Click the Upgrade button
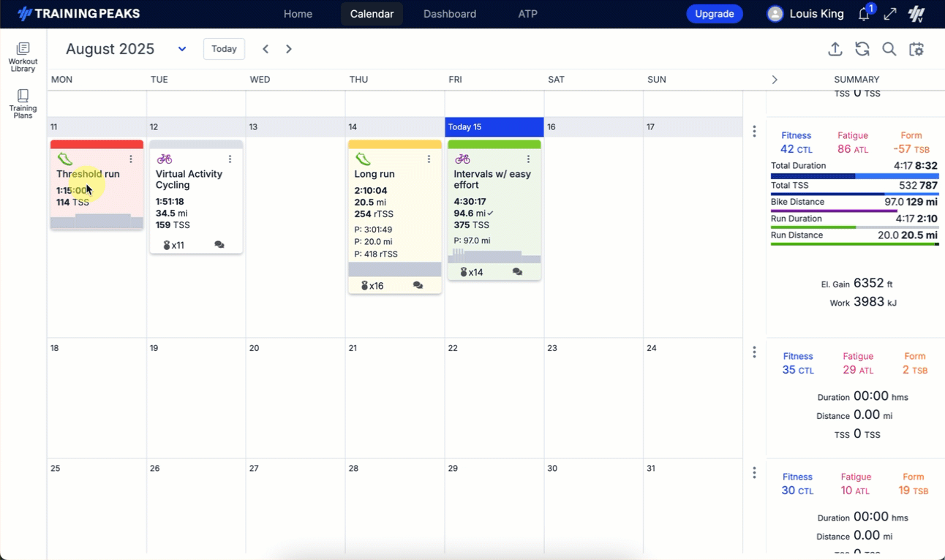 [714, 14]
